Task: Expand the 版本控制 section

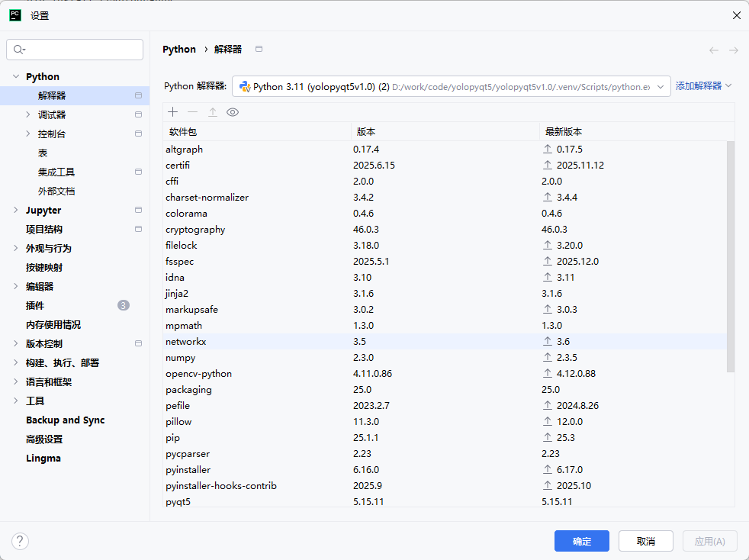Action: click(x=16, y=343)
